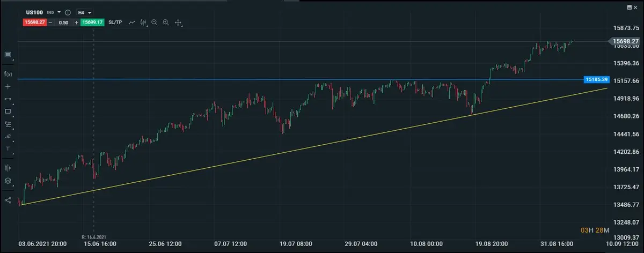
Task: Open the layers objects list icon
Action: 8,181
